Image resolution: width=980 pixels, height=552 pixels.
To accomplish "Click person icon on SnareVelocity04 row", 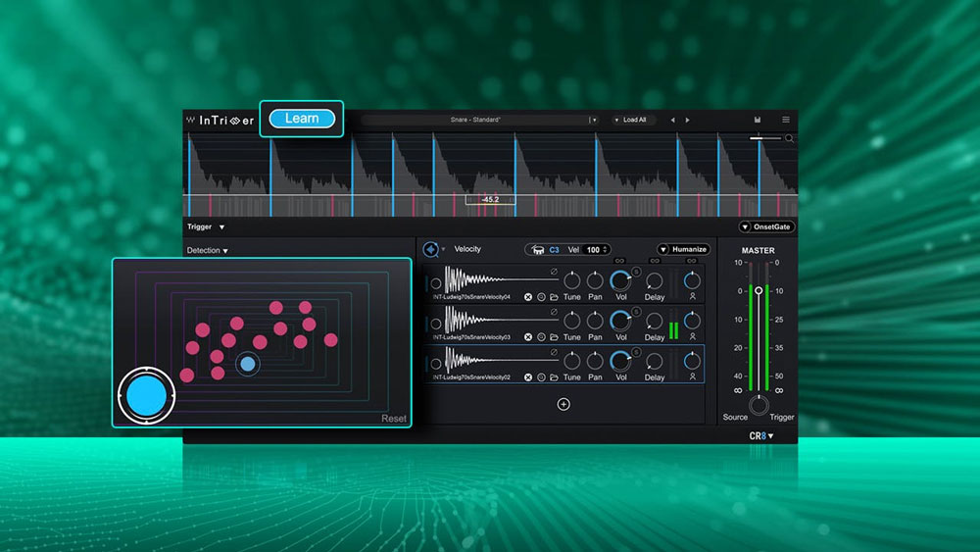I will click(693, 296).
